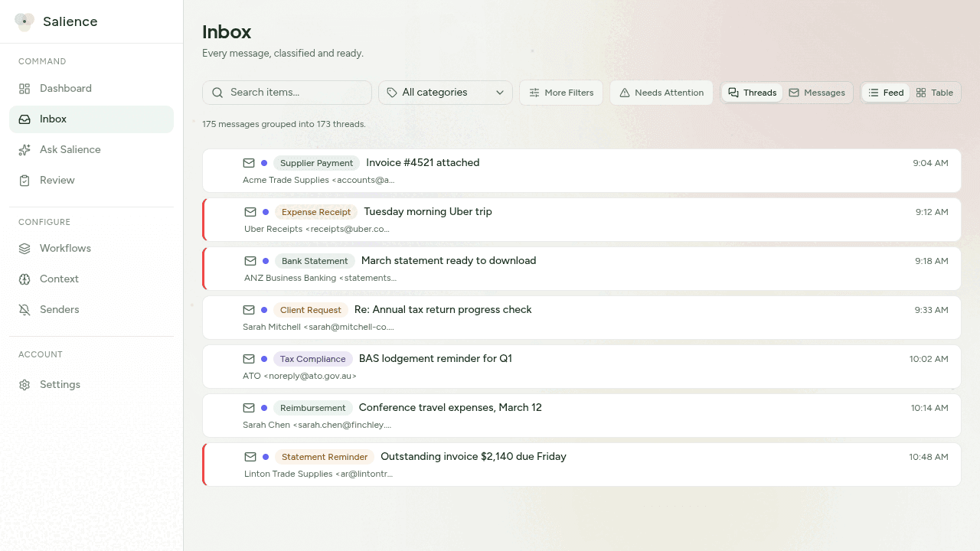
Task: Click the warning triangle icon on Needs Attention
Action: point(625,93)
